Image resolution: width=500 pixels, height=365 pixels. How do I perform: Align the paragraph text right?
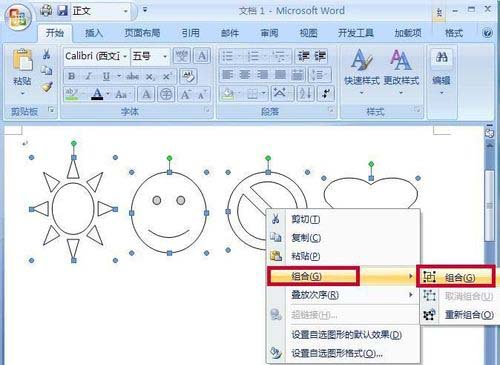tap(263, 75)
